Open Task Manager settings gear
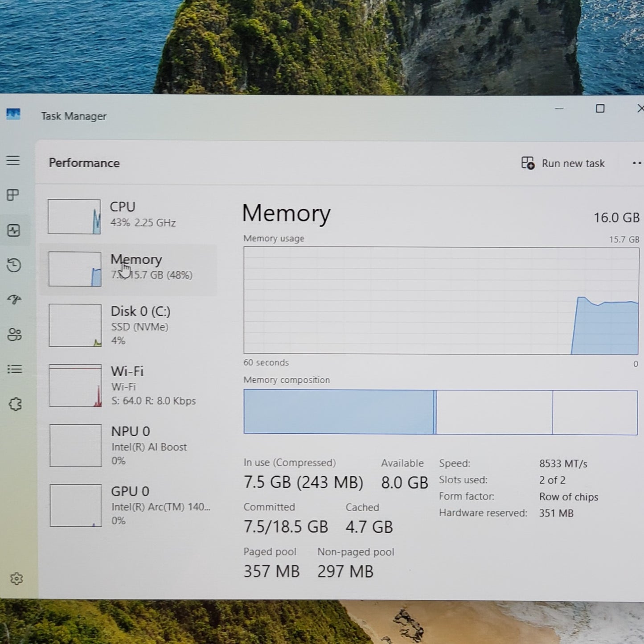Screen dimensions: 644x644 coord(16,578)
